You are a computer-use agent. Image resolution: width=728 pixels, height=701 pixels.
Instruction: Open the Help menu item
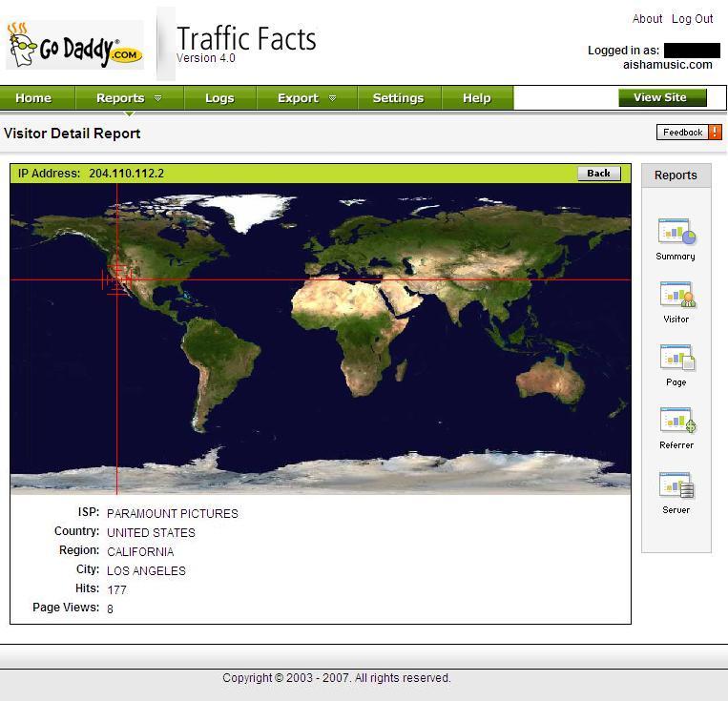coord(477,98)
